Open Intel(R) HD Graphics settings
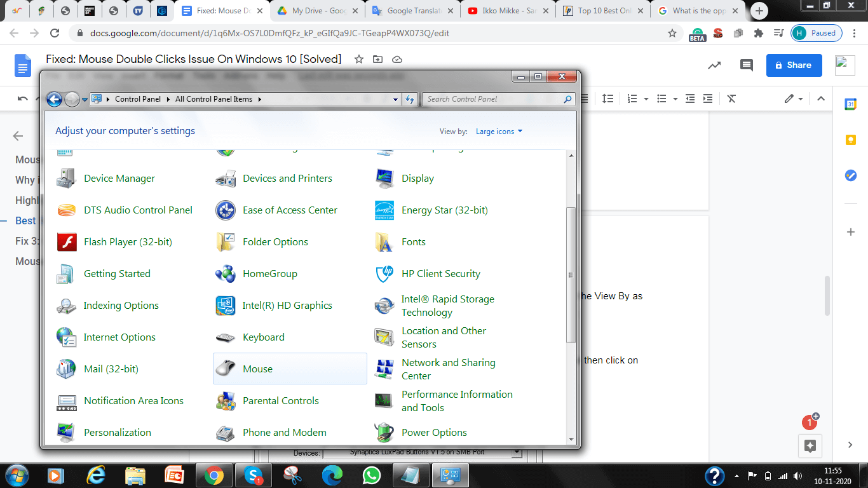Image resolution: width=868 pixels, height=488 pixels. 287,306
